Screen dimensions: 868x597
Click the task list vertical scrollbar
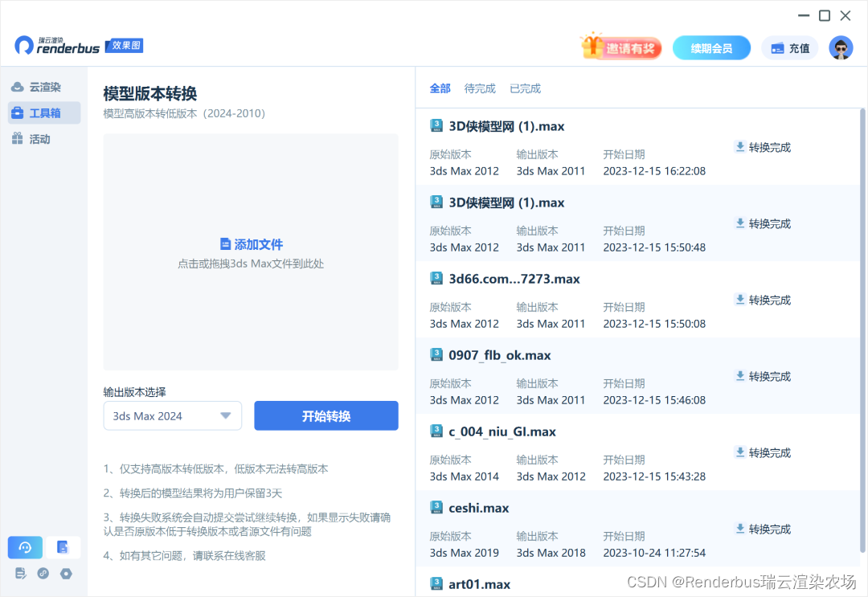[x=862, y=330]
